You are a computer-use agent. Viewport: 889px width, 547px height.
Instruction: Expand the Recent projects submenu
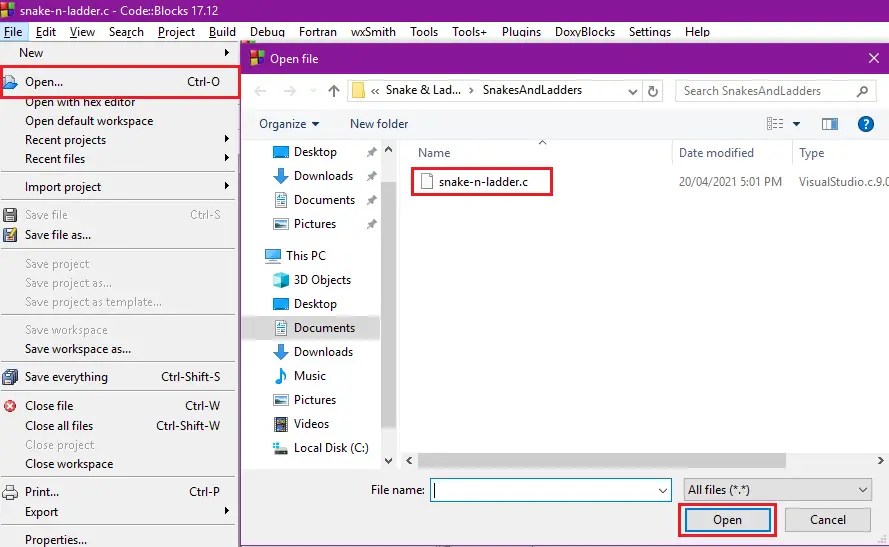pyautogui.click(x=226, y=139)
